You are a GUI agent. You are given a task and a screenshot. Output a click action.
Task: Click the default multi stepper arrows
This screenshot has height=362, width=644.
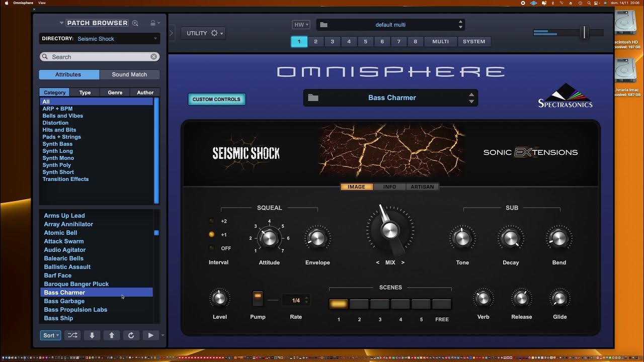tap(460, 25)
